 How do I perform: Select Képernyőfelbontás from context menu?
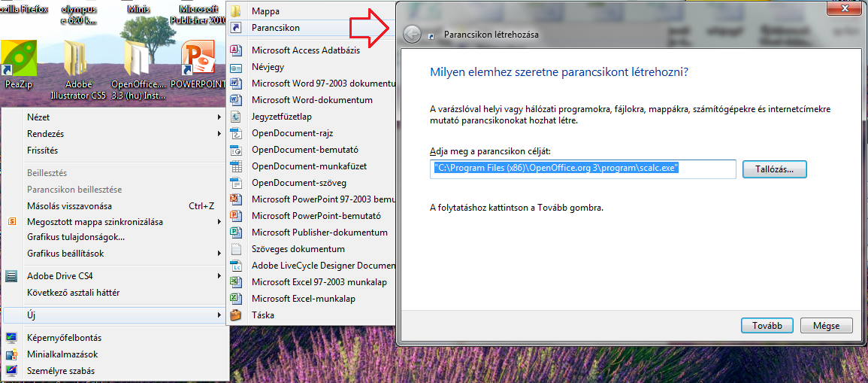point(114,338)
